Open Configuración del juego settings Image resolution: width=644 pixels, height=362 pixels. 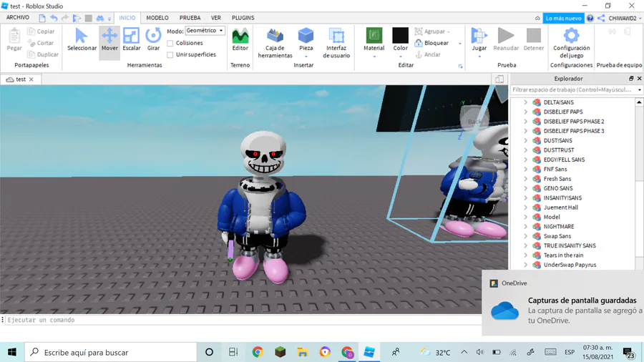[x=571, y=43]
